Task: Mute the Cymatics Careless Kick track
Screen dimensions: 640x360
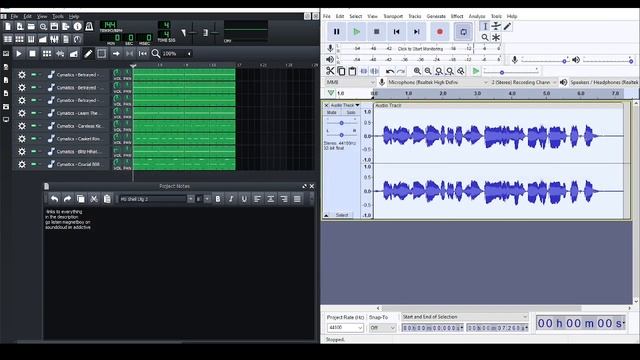Action: tap(34, 126)
